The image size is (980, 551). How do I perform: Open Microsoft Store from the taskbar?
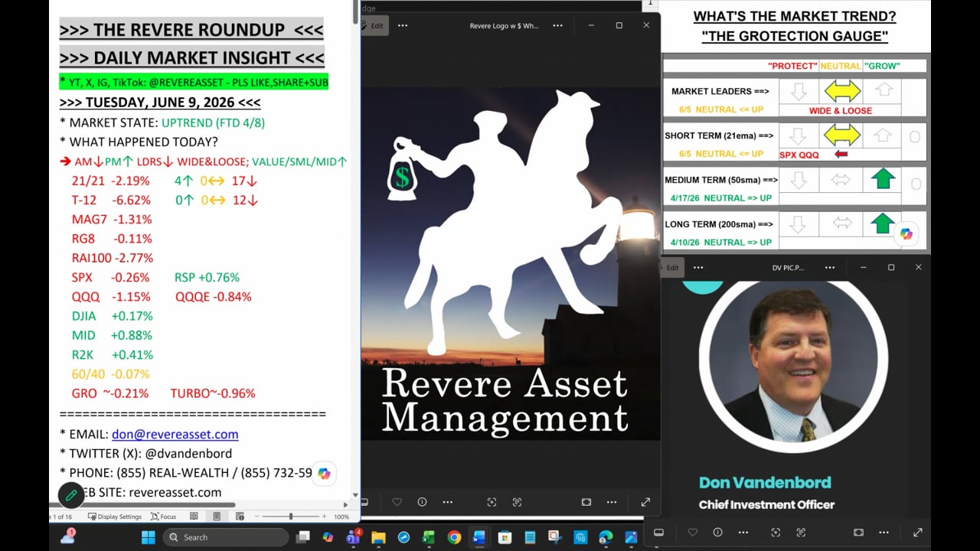pyautogui.click(x=505, y=537)
